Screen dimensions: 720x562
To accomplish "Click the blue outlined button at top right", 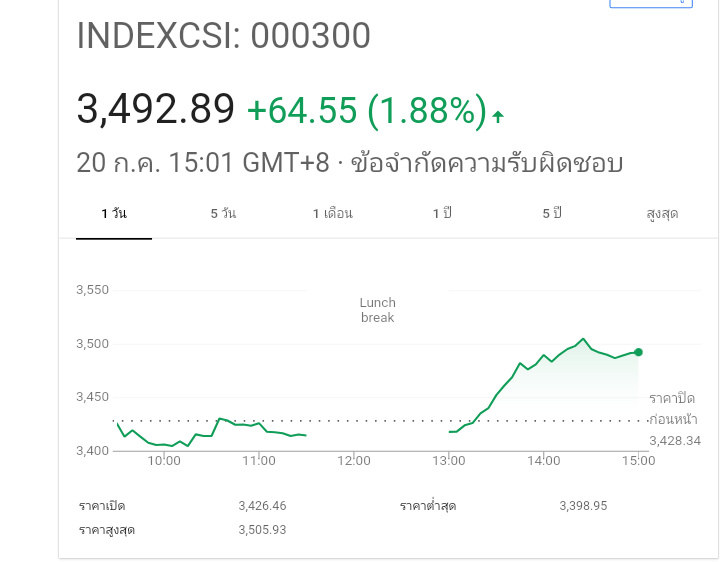I will pos(651,4).
